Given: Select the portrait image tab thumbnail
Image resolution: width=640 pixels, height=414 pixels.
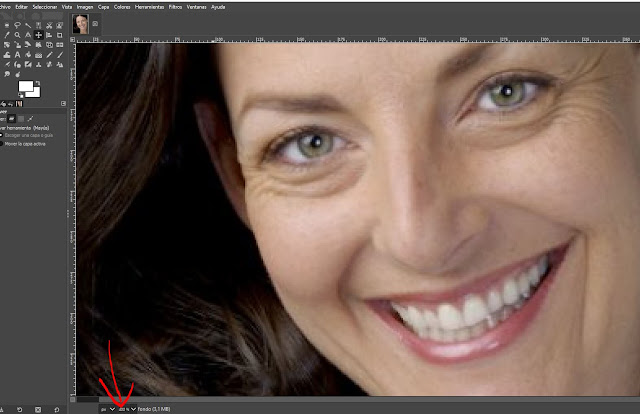Looking at the screenshot, I should click(80, 24).
